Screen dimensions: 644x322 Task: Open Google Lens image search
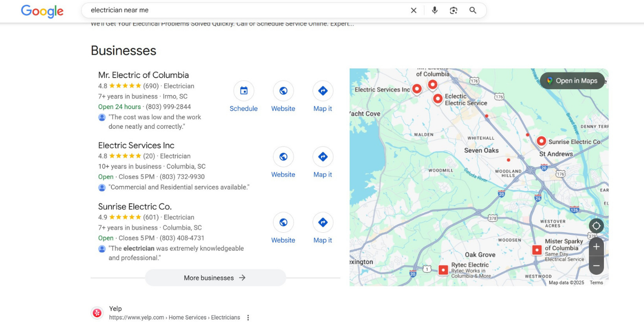point(453,10)
